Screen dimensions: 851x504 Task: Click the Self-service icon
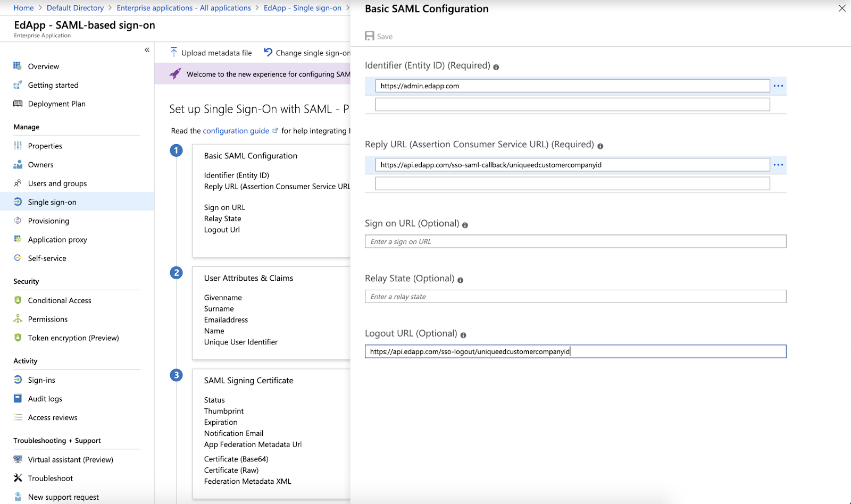click(x=18, y=258)
